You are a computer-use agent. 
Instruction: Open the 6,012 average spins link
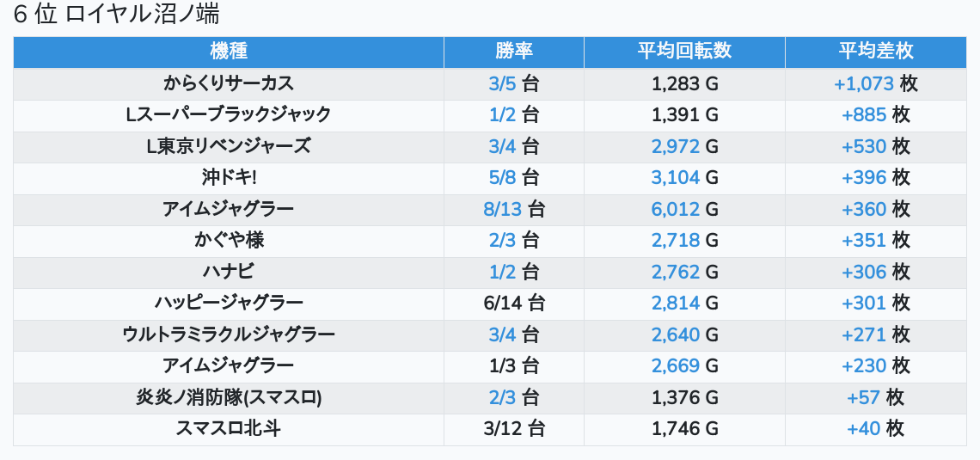pos(676,209)
